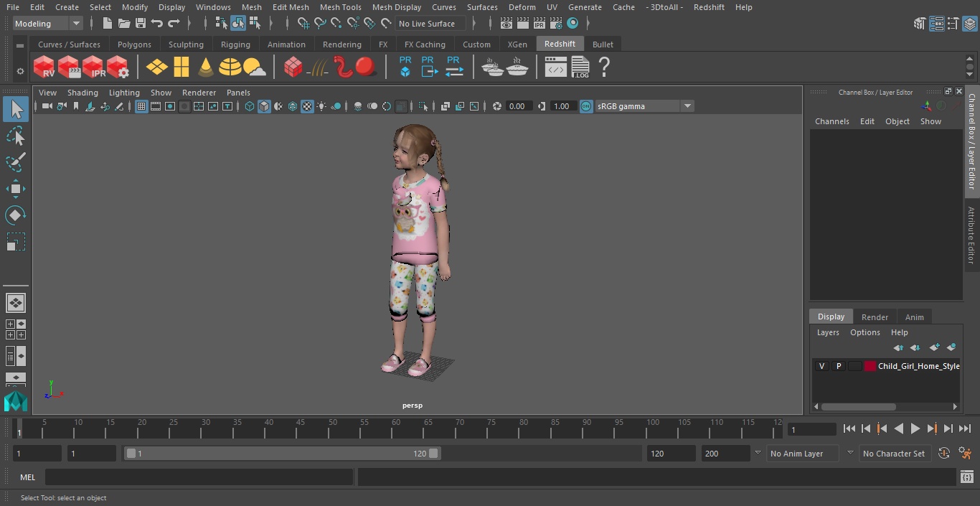Create new empty layer icon
980x506 pixels.
(x=933, y=347)
